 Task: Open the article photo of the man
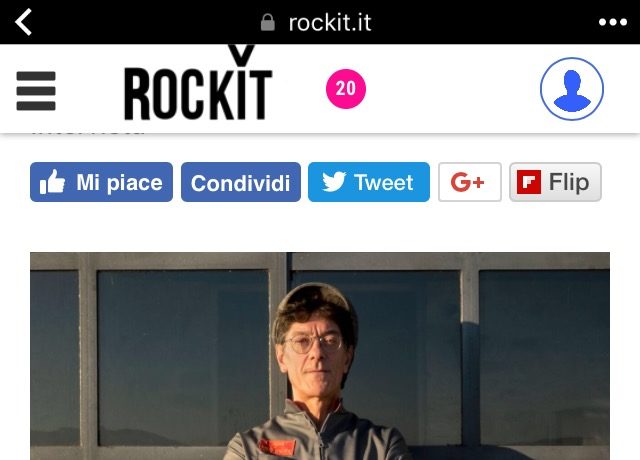320,356
